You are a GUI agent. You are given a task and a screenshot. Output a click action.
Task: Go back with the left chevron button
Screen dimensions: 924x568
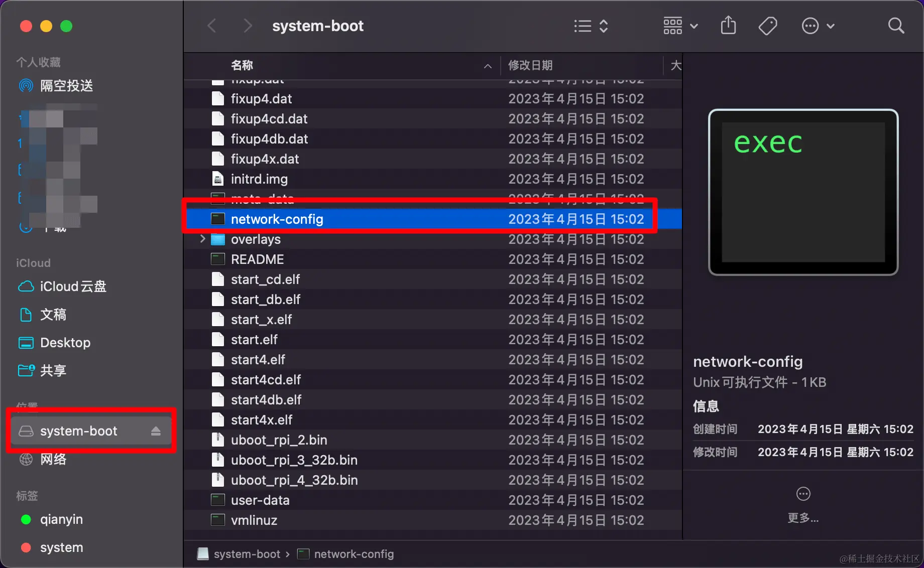pos(212,26)
